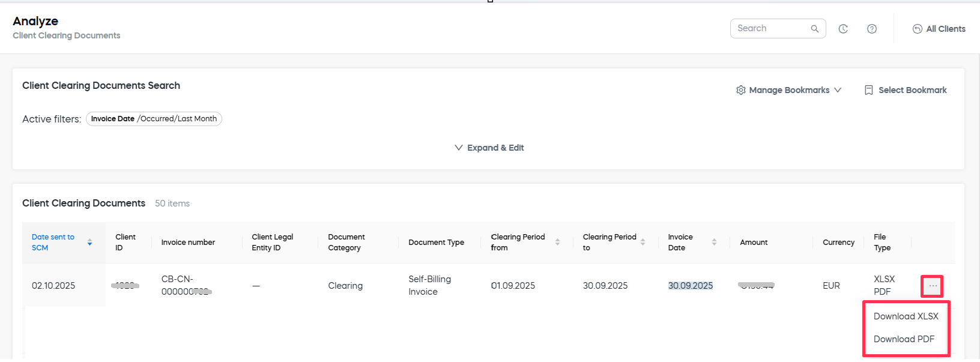Click the Select Bookmark icon

pos(868,90)
